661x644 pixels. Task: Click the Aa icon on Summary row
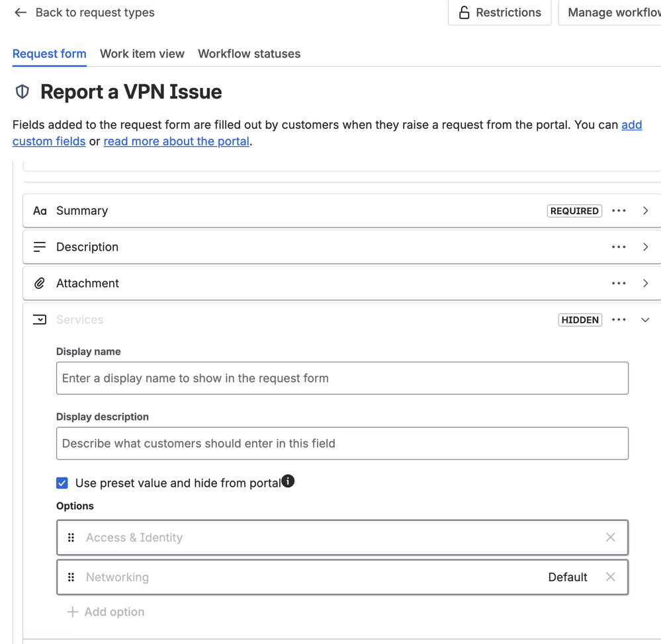pos(40,211)
